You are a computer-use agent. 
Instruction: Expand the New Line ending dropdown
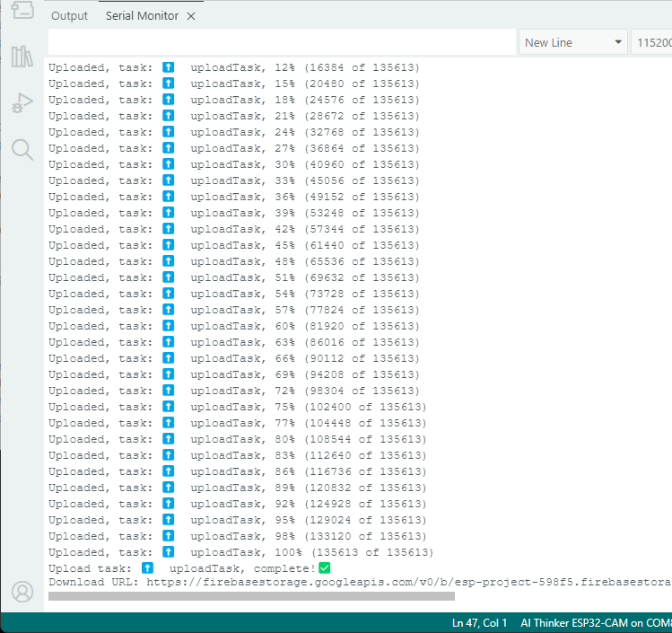(x=574, y=42)
